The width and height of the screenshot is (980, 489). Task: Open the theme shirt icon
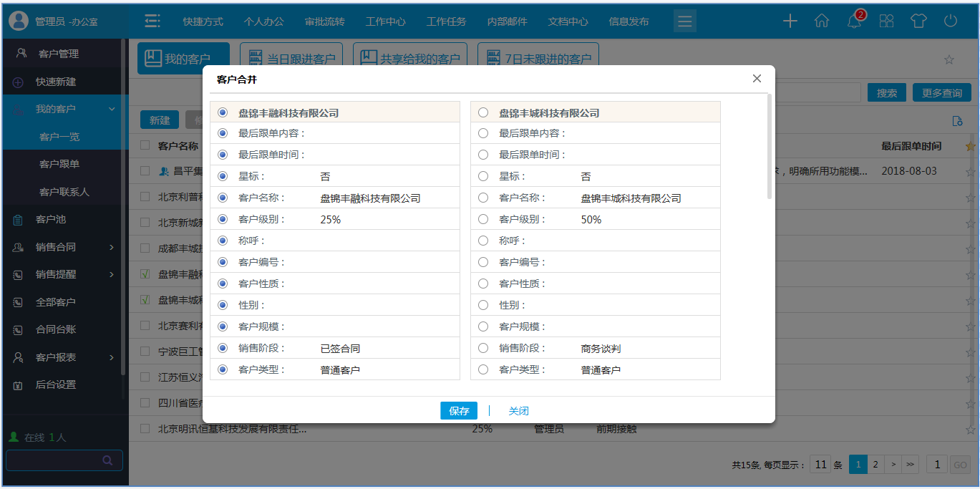tap(918, 21)
